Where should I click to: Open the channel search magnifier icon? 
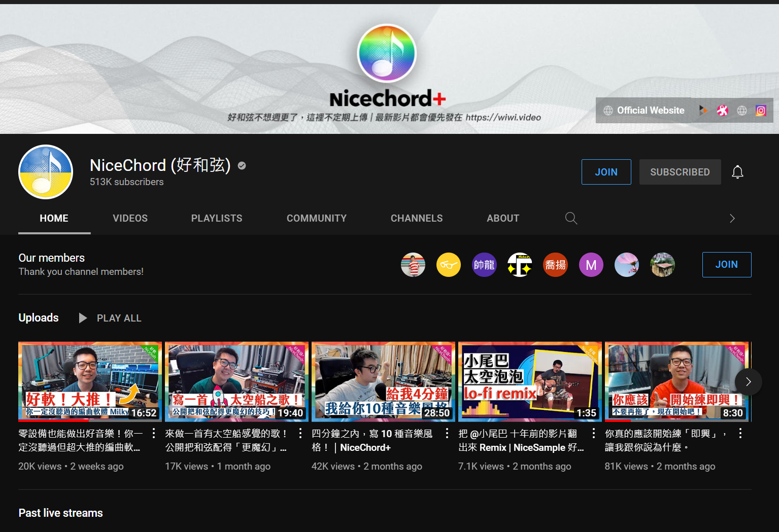point(571,218)
